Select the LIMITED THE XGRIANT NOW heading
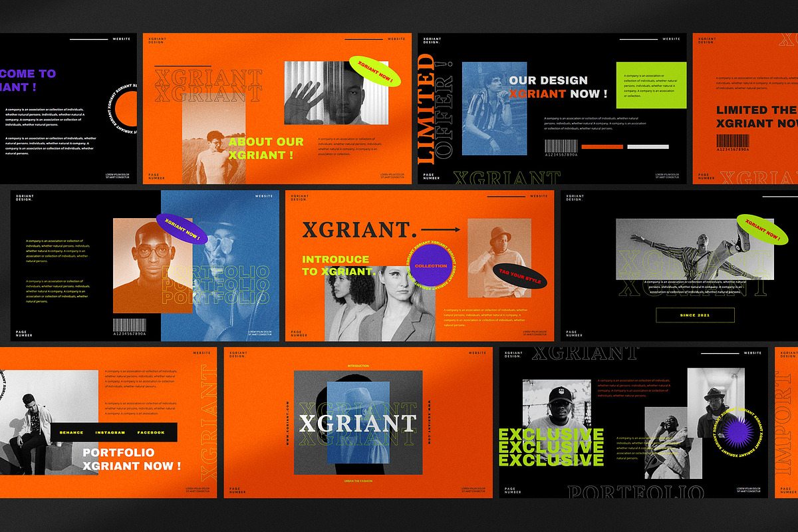 pos(757,116)
